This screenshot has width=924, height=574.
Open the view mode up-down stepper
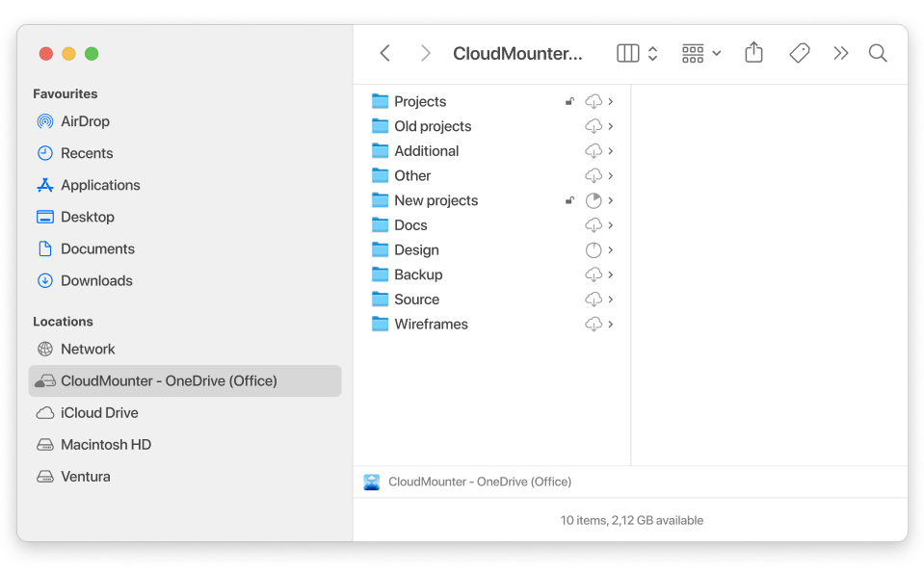(652, 53)
